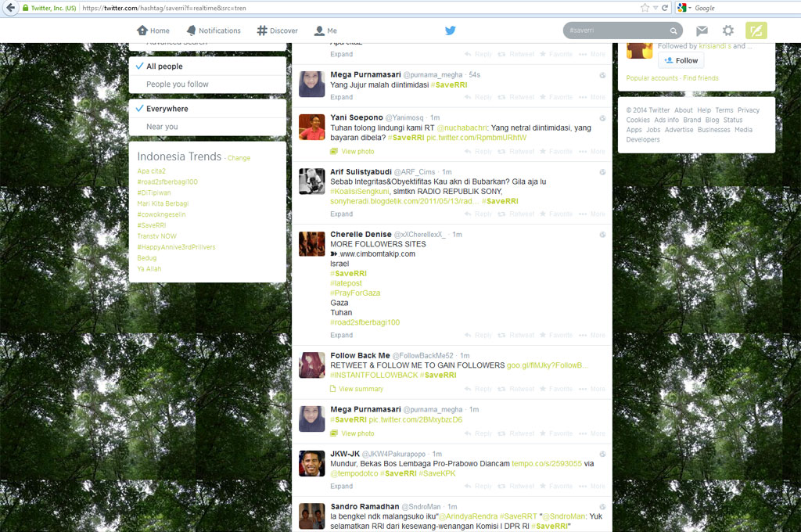Open direct messages envelope icon
Viewport: 801px width, 532px height.
click(x=702, y=31)
